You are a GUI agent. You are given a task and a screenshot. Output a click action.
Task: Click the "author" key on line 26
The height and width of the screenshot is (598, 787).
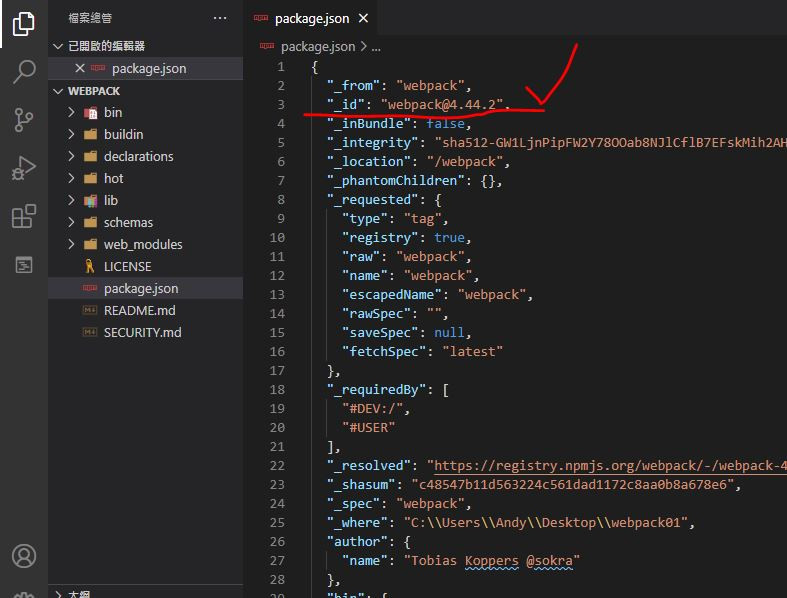click(357, 542)
